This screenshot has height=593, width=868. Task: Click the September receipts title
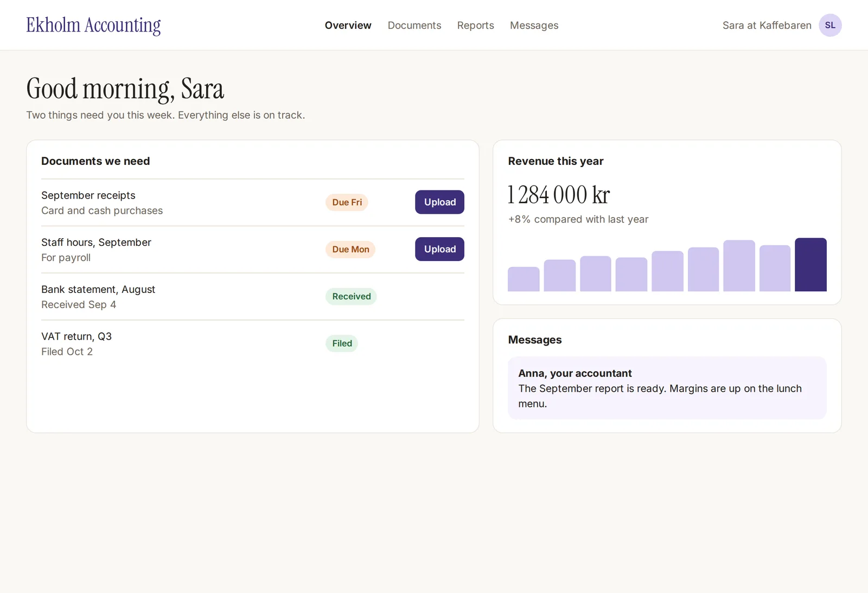point(88,195)
